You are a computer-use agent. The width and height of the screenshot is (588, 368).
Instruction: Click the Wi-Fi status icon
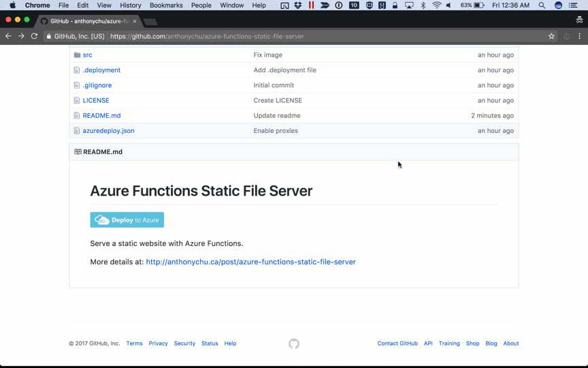(436, 5)
